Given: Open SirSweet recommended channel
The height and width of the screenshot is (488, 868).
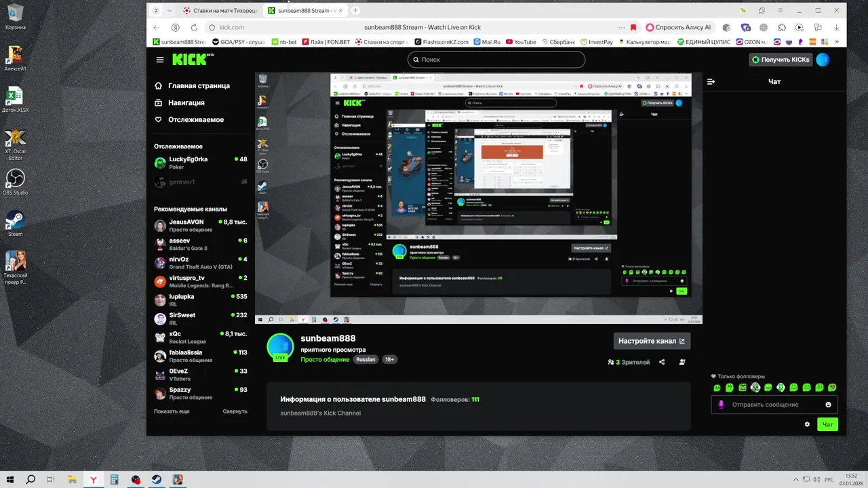Looking at the screenshot, I should [x=201, y=319].
